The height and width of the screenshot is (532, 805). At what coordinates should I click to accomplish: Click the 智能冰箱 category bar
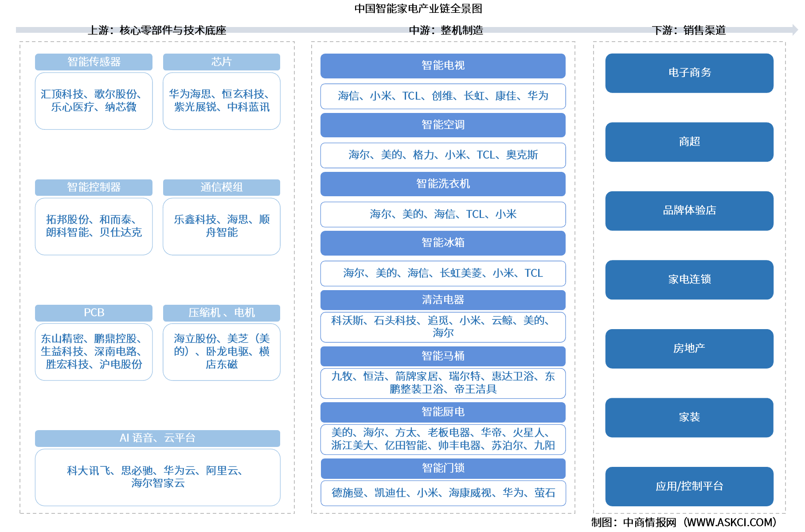tap(443, 243)
